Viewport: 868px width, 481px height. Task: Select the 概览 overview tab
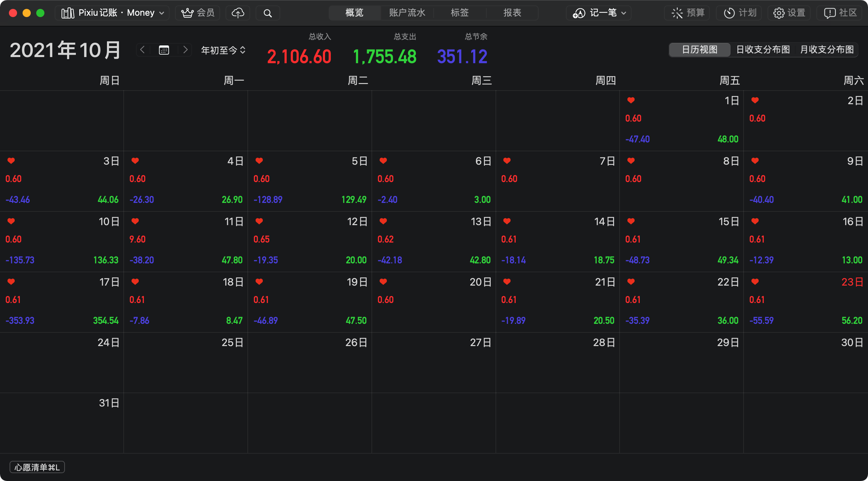pyautogui.click(x=354, y=13)
